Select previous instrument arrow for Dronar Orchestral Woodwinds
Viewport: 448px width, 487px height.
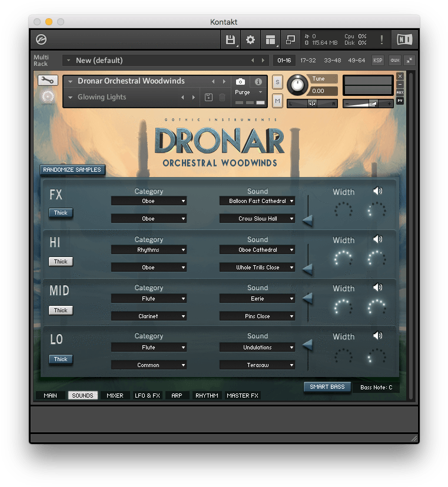(x=213, y=81)
